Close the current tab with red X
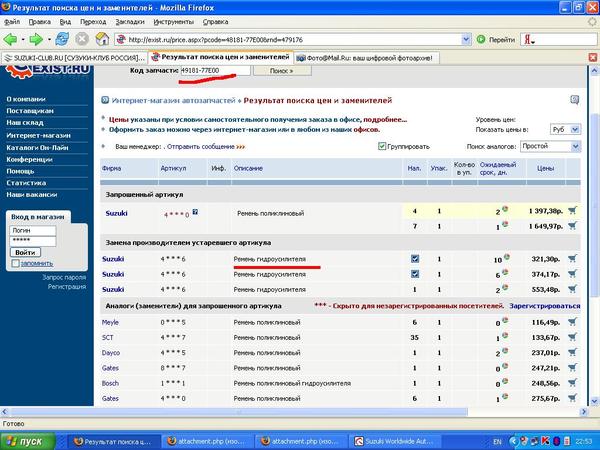 (x=593, y=58)
